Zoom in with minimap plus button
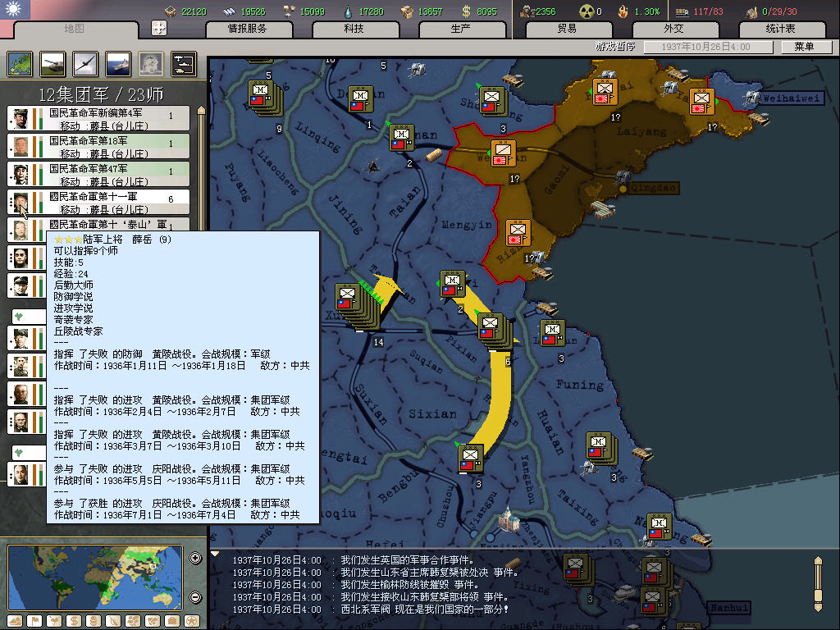This screenshot has height=630, width=840. coord(195,559)
